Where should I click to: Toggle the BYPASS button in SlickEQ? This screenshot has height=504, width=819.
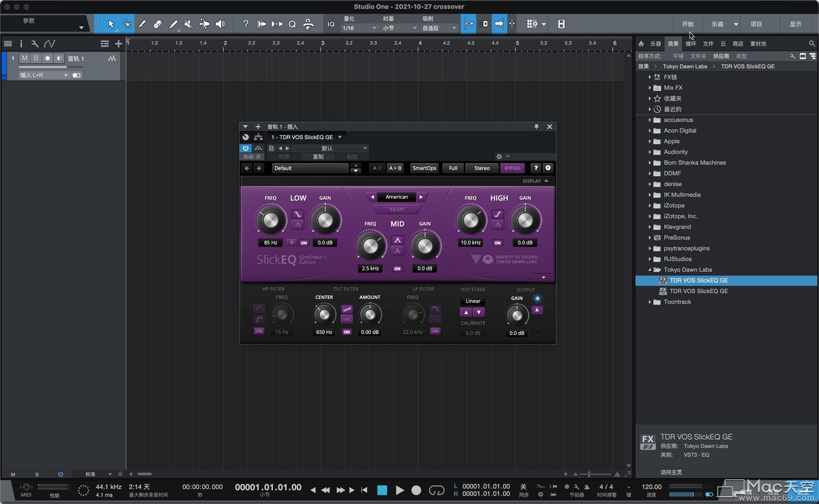click(x=512, y=168)
